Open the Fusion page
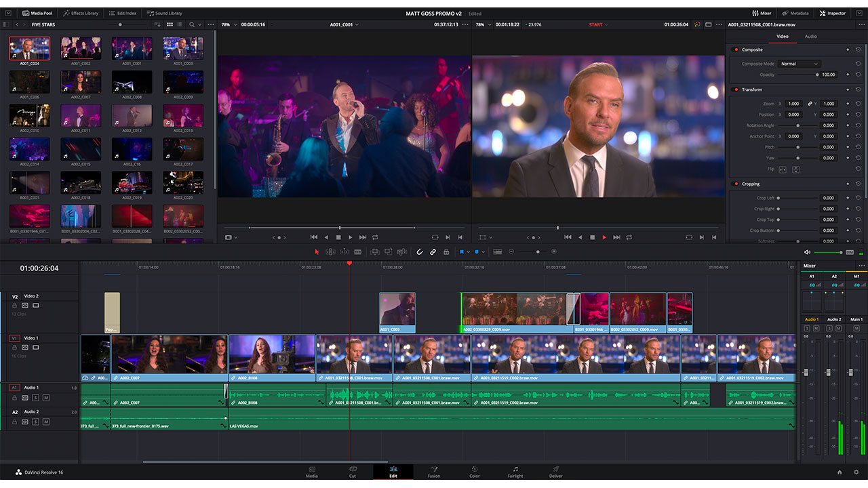868x488 pixels. 434,471
